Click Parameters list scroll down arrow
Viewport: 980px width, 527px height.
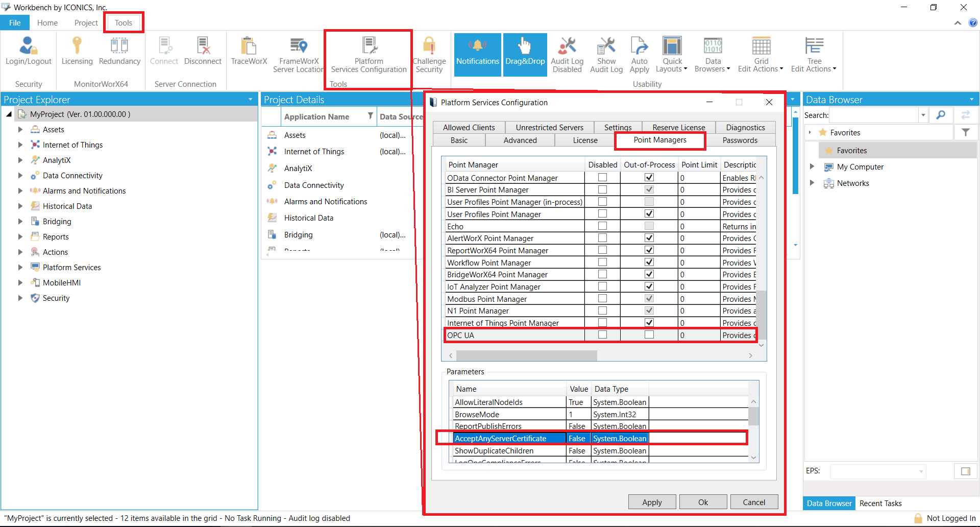[x=753, y=458]
